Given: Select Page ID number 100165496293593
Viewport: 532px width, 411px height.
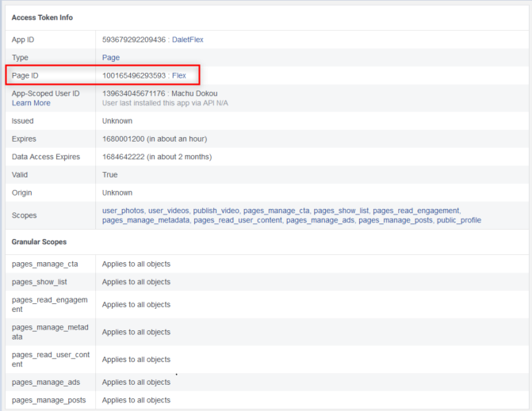Looking at the screenshot, I should [134, 75].
